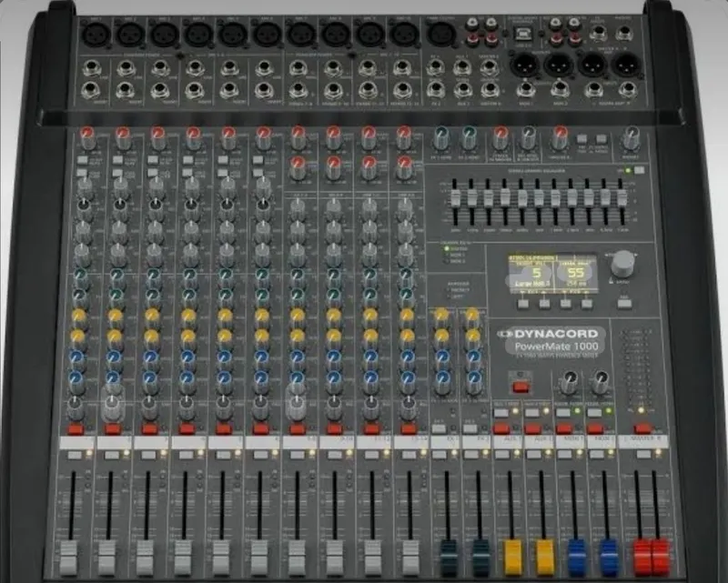This screenshot has width=728, height=583.
Task: Enable the graphic equalizer on switch
Action: coord(640,170)
